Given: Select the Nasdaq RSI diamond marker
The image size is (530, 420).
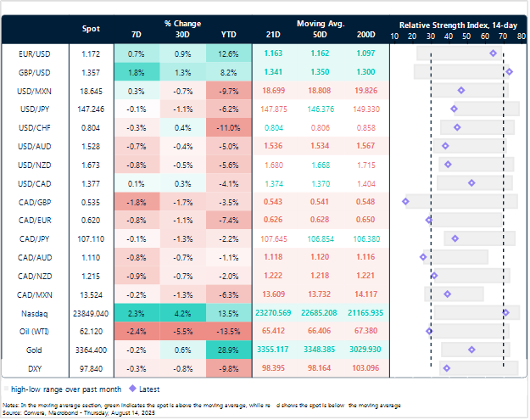Looking at the screenshot, I should pyautogui.click(x=505, y=312).
